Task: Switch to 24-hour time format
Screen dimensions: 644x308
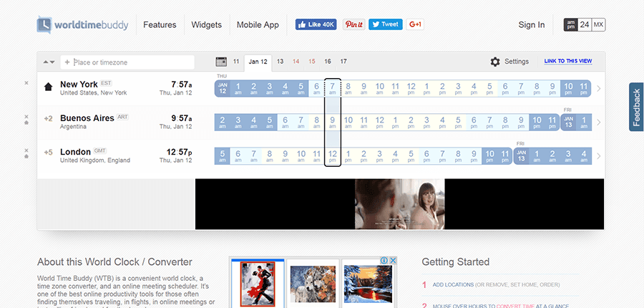Action: click(x=584, y=25)
